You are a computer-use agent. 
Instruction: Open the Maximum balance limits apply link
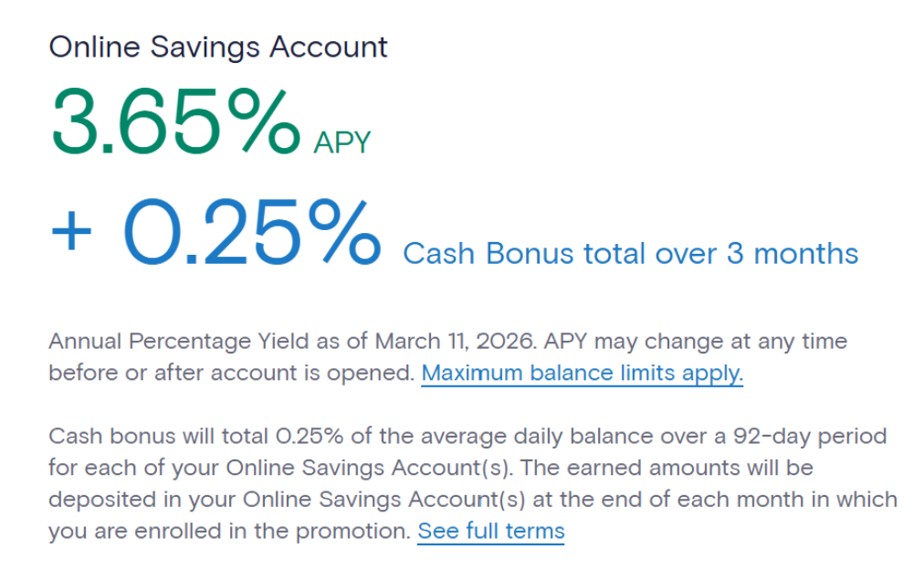coord(582,374)
